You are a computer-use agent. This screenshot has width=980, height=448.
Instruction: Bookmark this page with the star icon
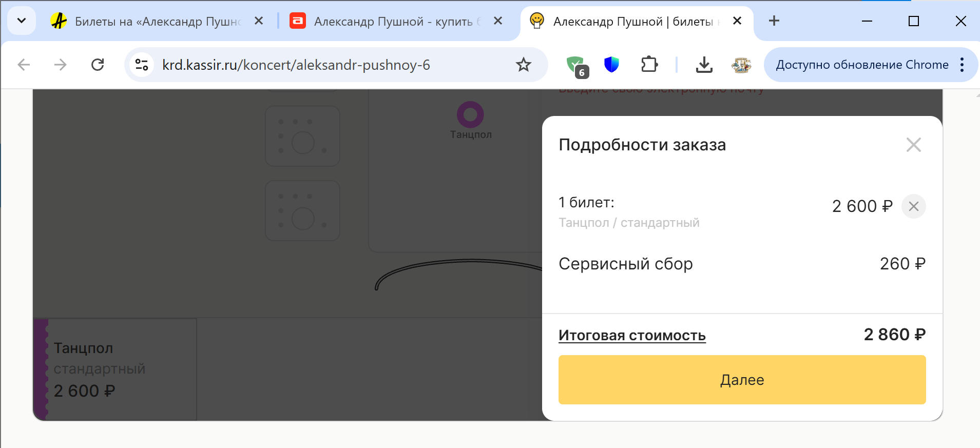[523, 65]
